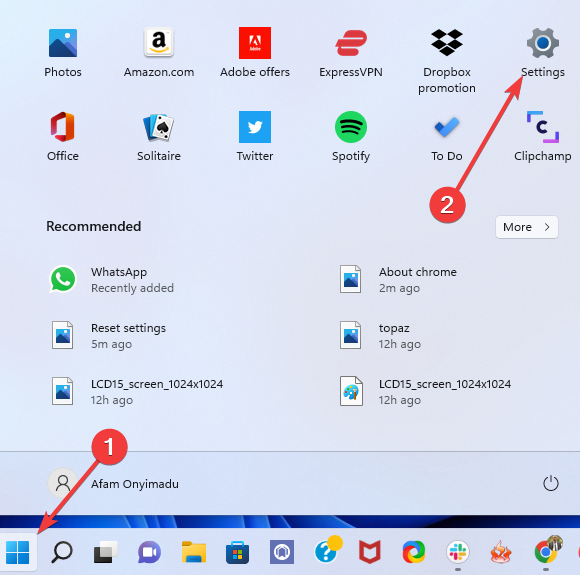Open the Teams Chat taskbar icon

149,552
